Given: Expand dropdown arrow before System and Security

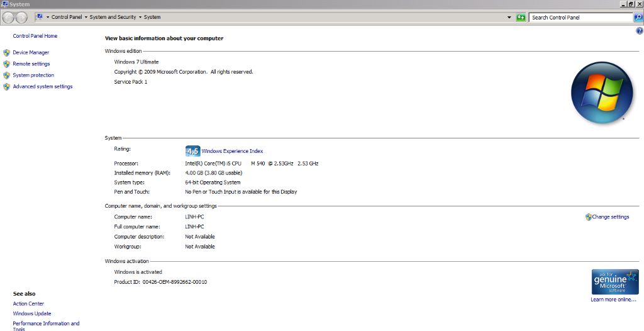Looking at the screenshot, I should [x=86, y=17].
